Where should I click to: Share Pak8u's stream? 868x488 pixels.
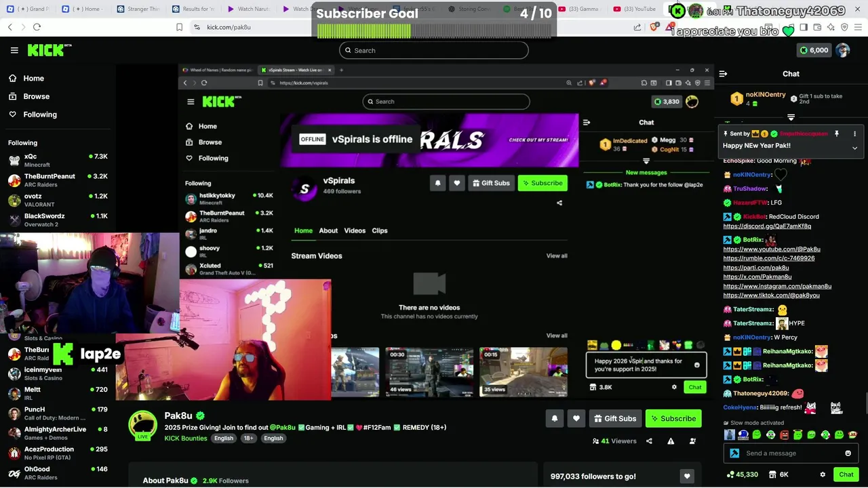click(649, 441)
